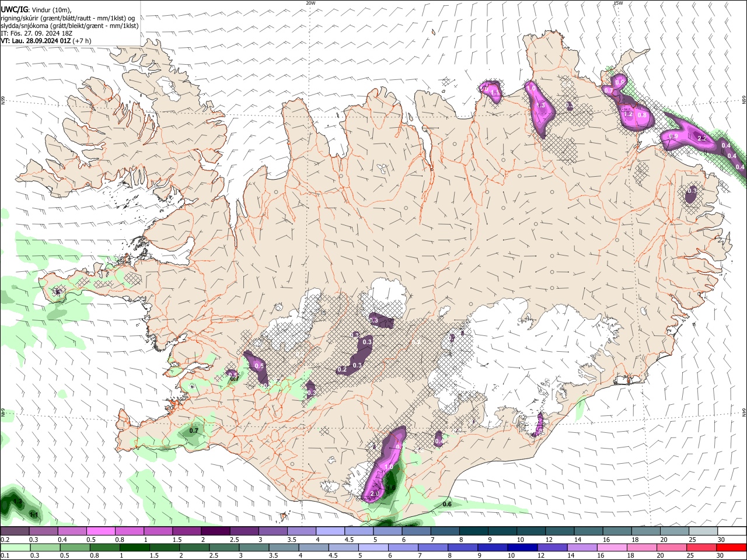Click the medium green 0.8 swatch in lower scale
The width and height of the screenshot is (747, 560).
tap(105, 547)
